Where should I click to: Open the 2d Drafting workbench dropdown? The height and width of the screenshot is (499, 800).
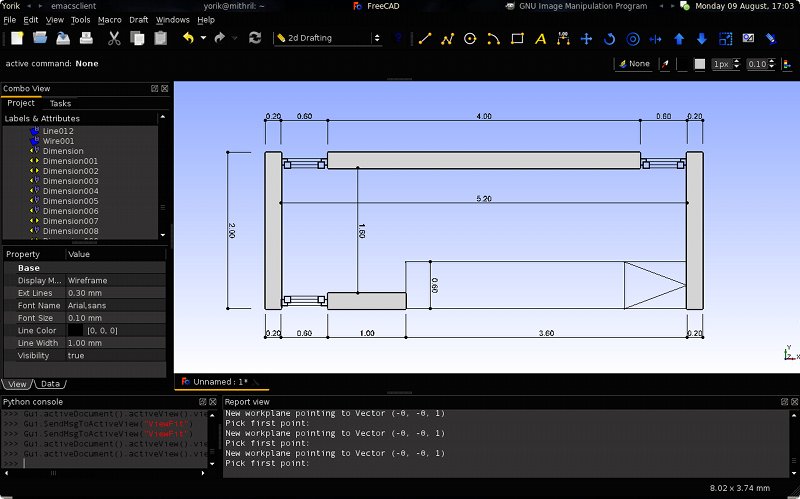[328, 39]
